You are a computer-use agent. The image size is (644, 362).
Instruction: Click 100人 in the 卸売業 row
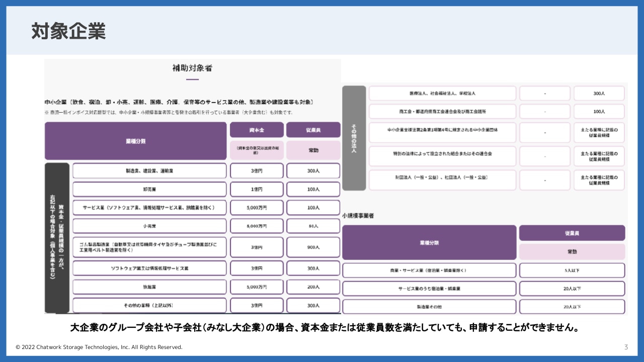click(313, 190)
